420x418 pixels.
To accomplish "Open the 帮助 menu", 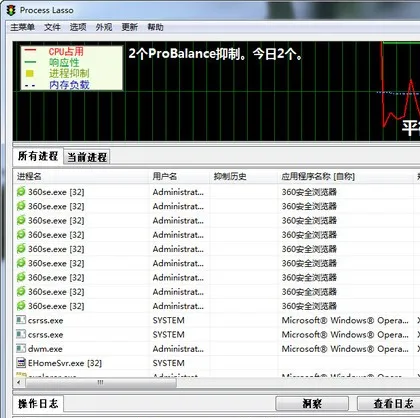I will pos(155,27).
